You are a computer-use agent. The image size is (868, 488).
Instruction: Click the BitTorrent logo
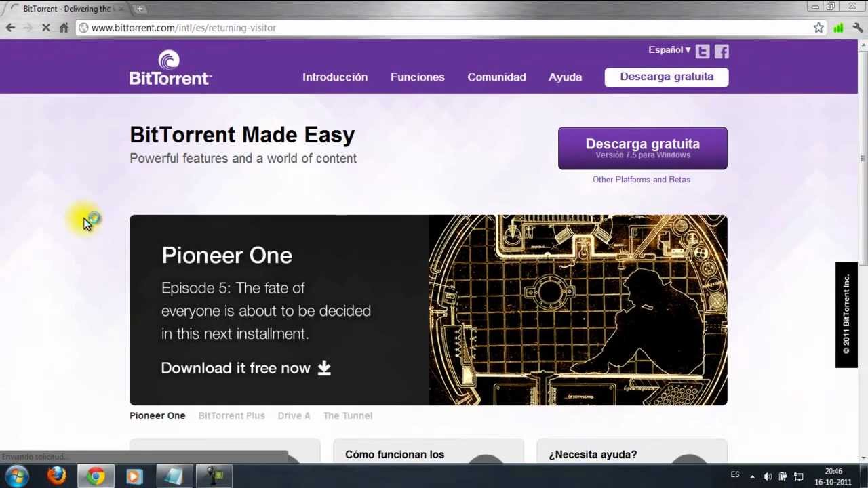coord(170,67)
